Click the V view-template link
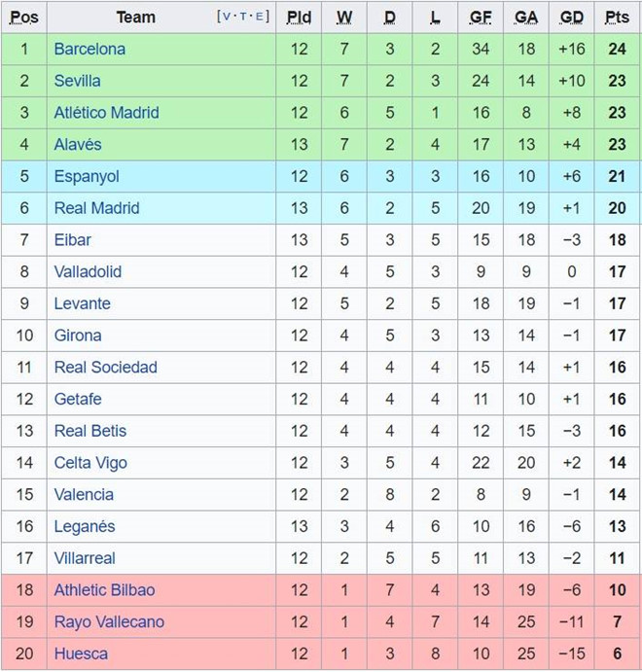The image size is (642, 672). coord(227,17)
